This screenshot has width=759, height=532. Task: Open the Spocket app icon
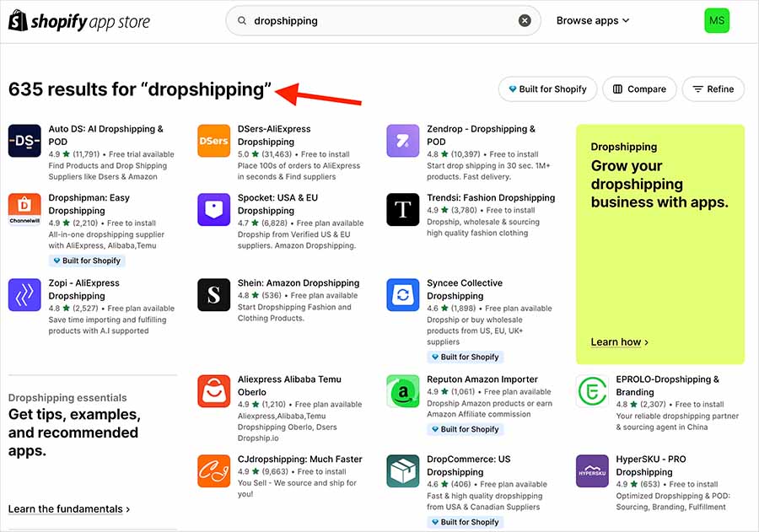point(214,210)
